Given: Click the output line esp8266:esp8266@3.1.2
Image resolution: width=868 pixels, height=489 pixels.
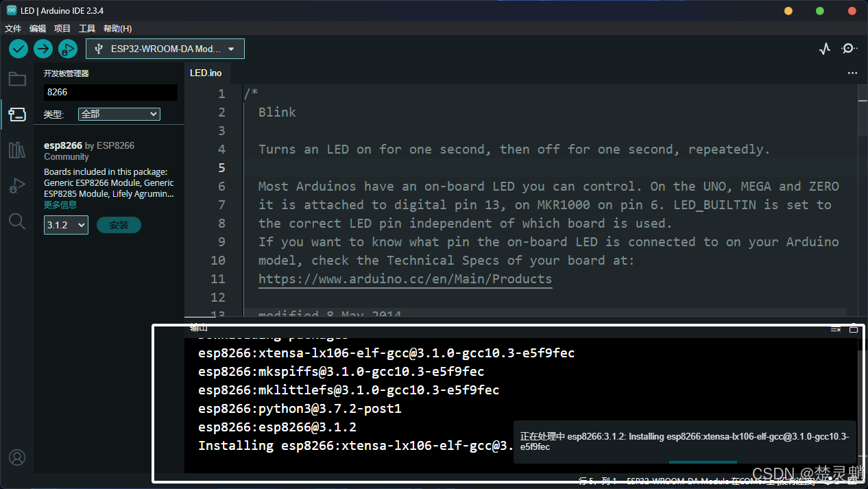Looking at the screenshot, I should point(277,427).
